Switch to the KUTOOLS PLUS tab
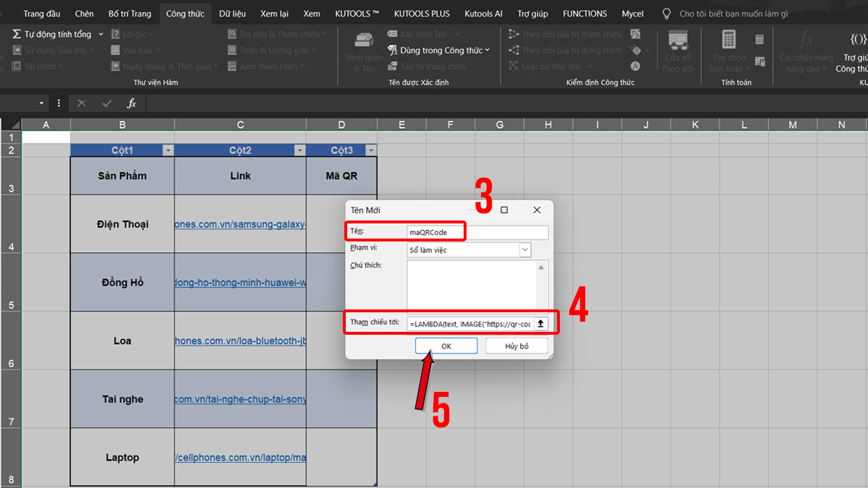 422,13
